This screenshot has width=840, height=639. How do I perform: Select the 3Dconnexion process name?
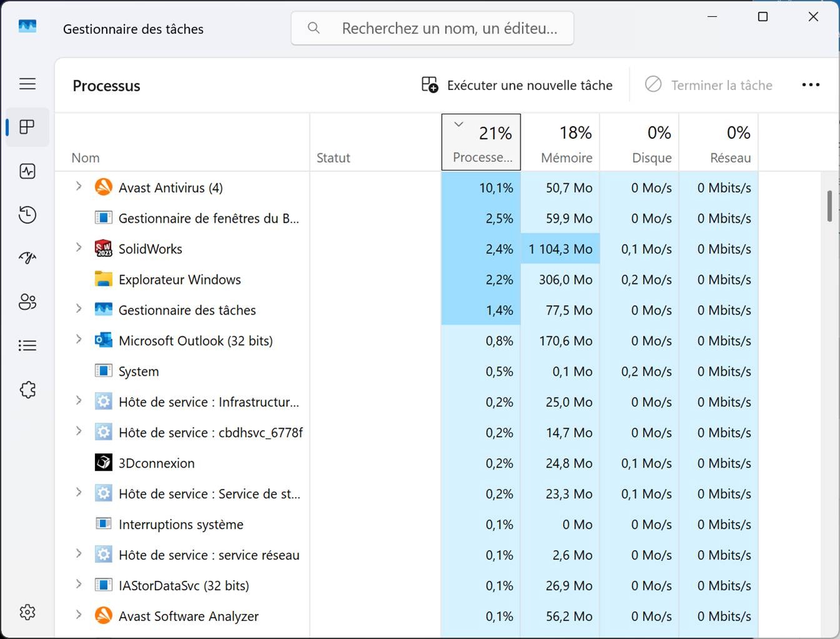point(157,463)
